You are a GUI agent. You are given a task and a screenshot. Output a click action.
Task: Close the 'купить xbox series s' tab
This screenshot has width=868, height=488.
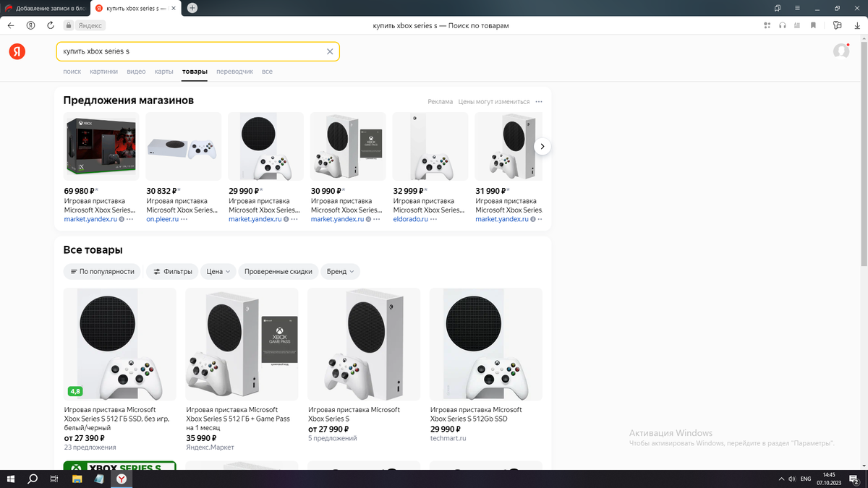172,8
